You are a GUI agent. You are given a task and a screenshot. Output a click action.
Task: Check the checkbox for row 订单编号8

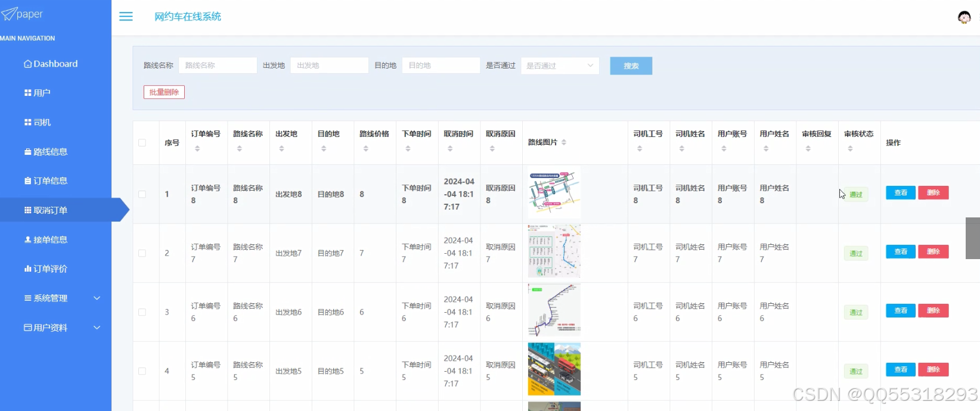point(142,194)
